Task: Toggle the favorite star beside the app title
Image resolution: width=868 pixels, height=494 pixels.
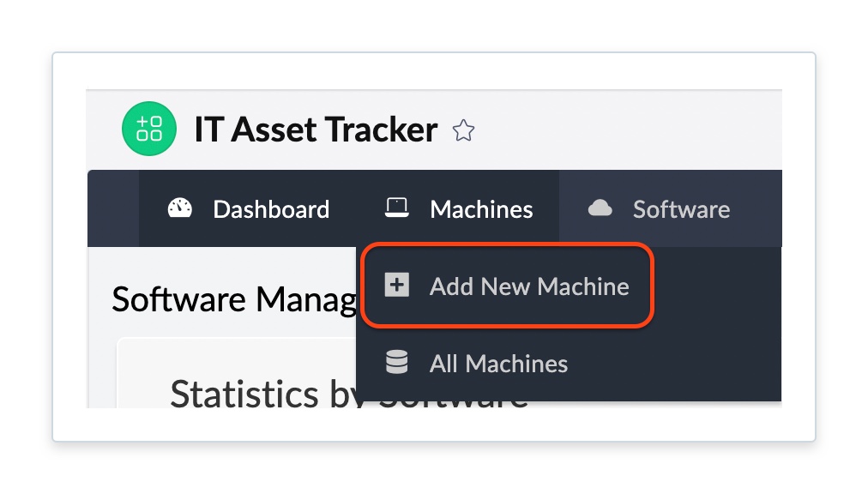Action: coord(463,130)
